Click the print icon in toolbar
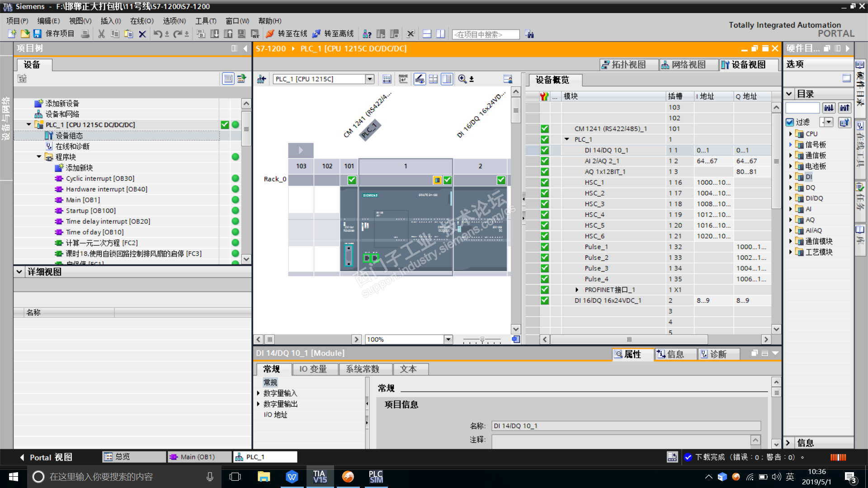This screenshot has height=488, width=868. click(85, 34)
